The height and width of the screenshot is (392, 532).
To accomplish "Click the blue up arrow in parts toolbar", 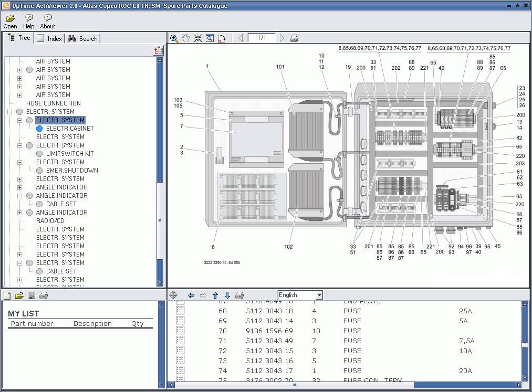I will 215,295.
